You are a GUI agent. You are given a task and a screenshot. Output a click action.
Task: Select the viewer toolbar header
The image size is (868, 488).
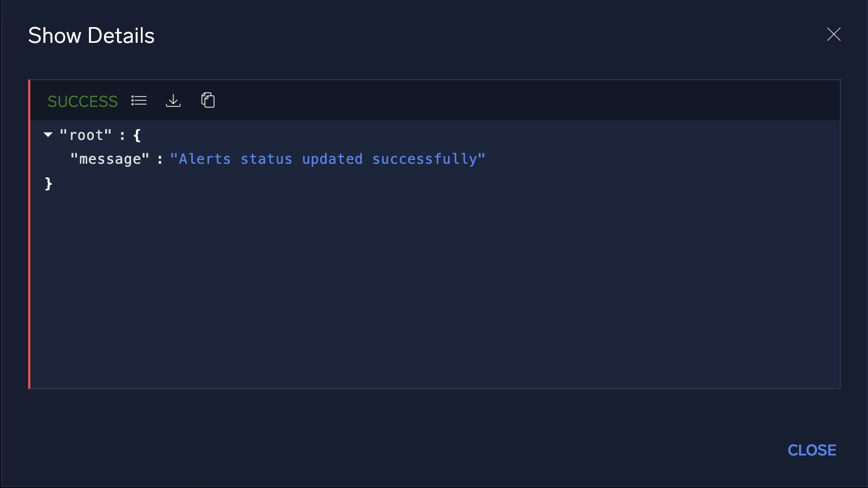[x=433, y=100]
